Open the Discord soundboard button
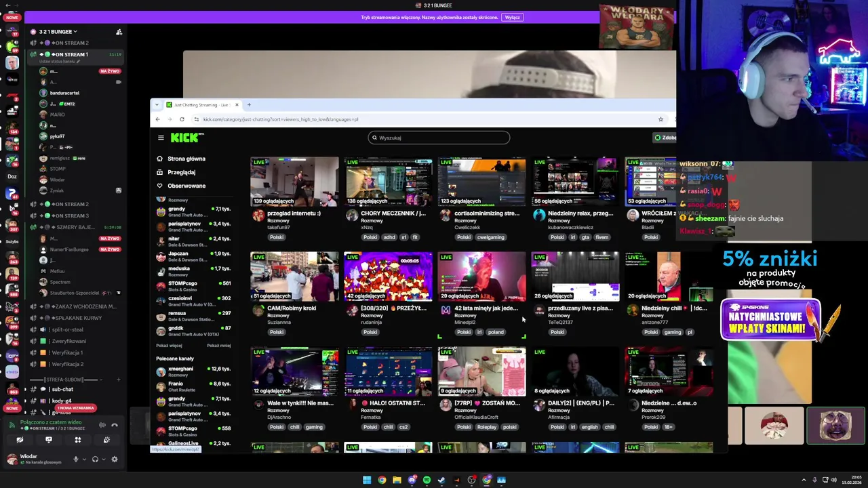The image size is (868, 488). [x=106, y=440]
